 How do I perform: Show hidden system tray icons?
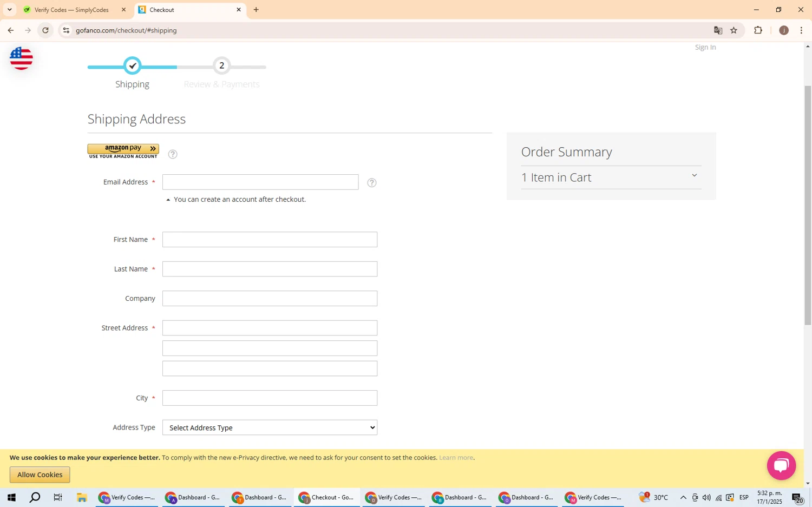pos(683,498)
